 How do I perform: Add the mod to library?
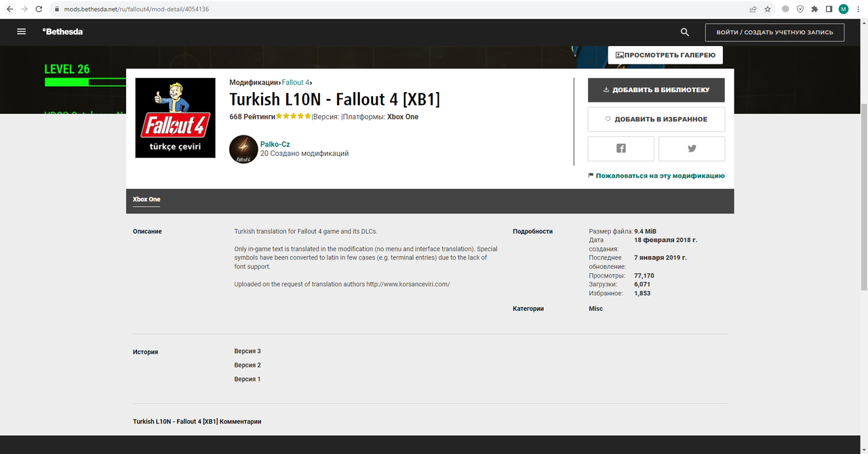[x=656, y=89]
